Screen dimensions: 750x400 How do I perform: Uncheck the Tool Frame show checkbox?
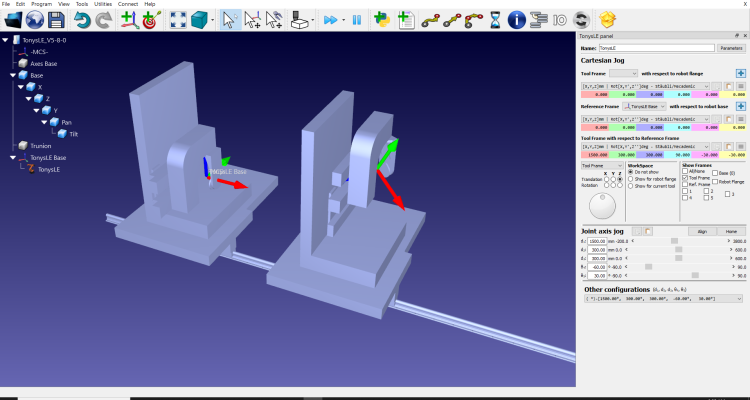[684, 178]
